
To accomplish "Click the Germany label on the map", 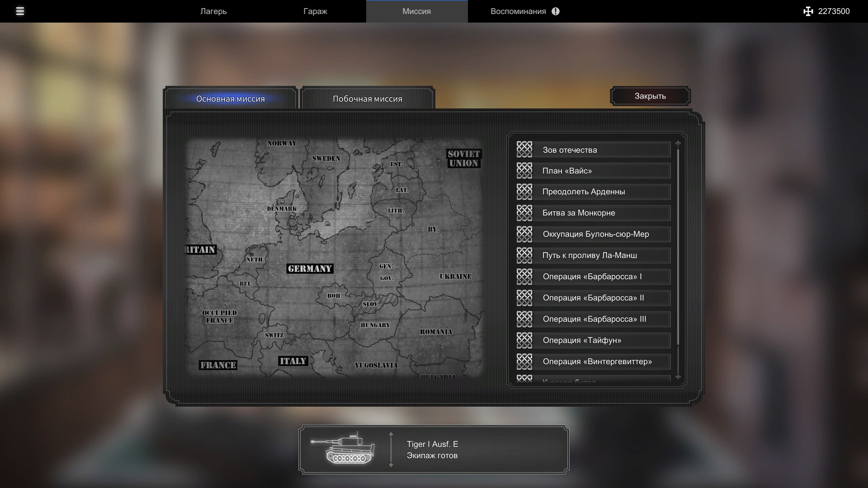I will (310, 268).
